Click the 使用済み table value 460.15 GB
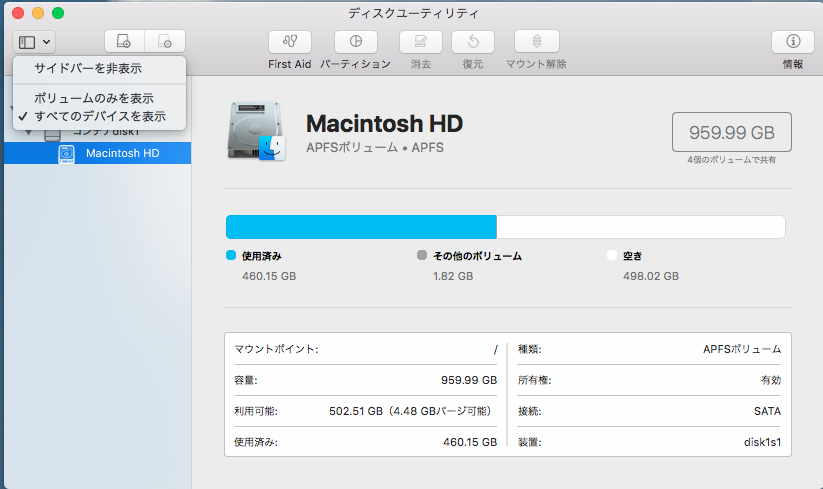 [470, 442]
